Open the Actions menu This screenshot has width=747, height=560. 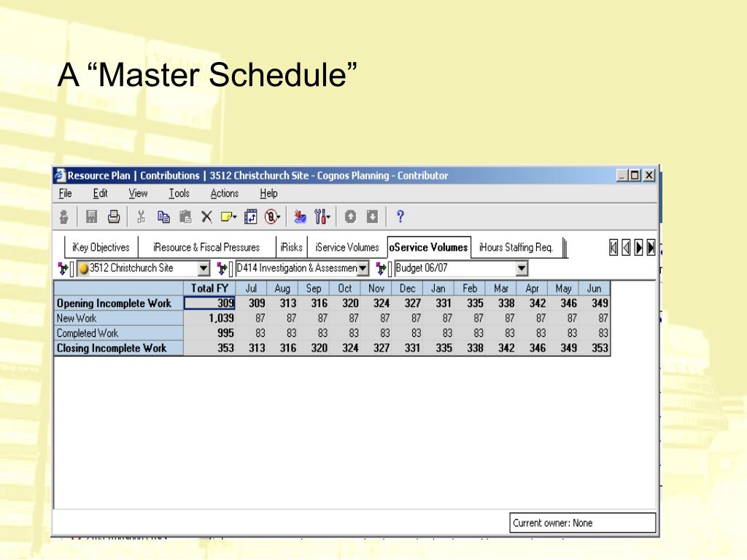coord(225,193)
